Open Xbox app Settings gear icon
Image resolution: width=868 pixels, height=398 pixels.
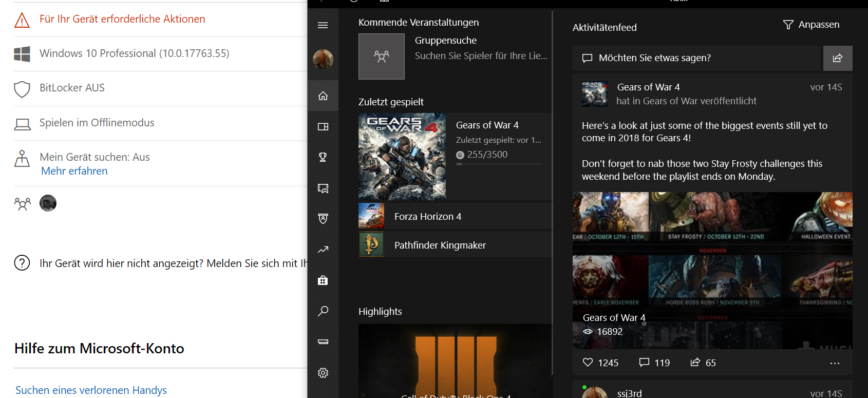pos(323,373)
